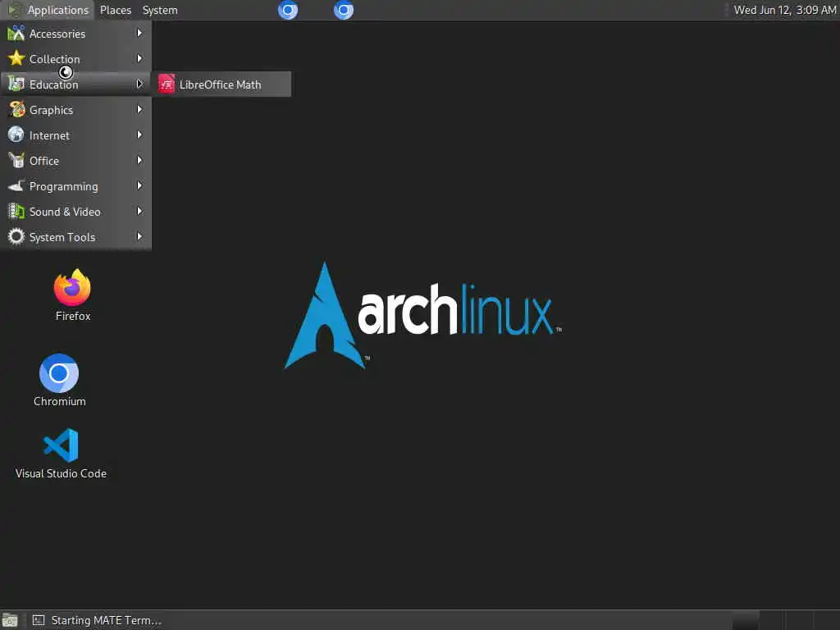Click the second Chromium launcher in top panel
Viewport: 840px width, 630px height.
click(344, 10)
